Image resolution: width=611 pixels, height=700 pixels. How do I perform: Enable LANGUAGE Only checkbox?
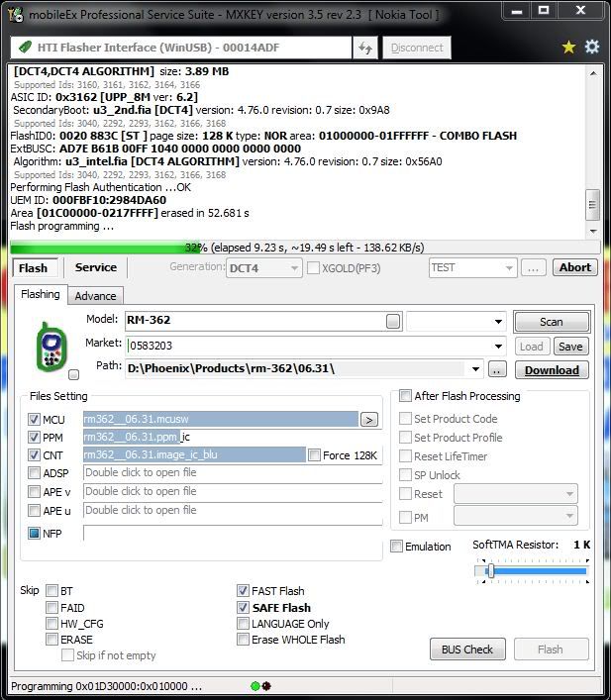coord(243,623)
